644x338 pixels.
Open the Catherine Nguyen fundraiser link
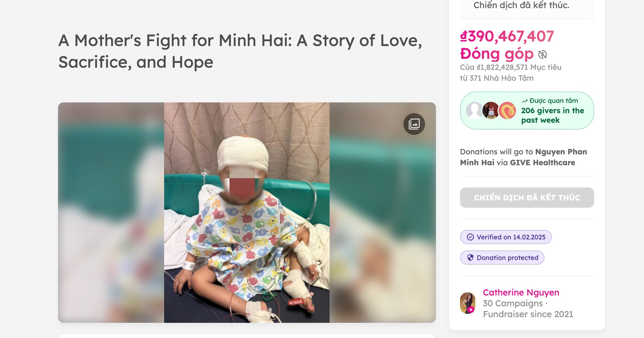(x=521, y=292)
